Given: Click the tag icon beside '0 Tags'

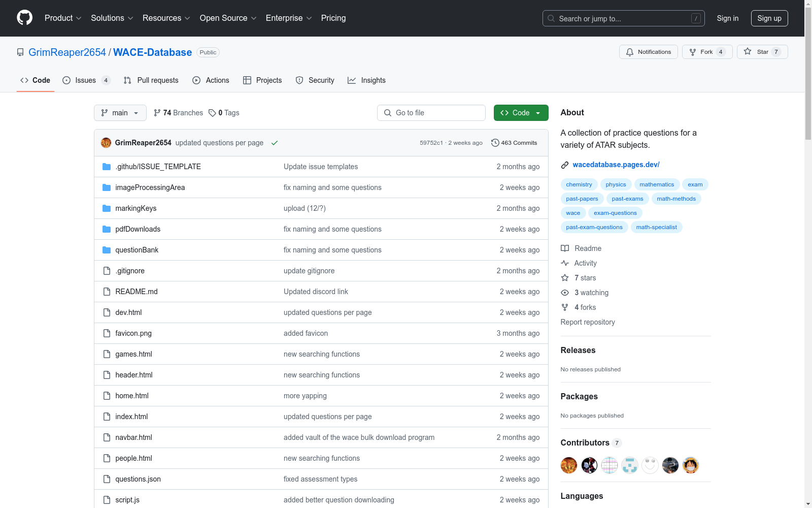Looking at the screenshot, I should pos(212,113).
